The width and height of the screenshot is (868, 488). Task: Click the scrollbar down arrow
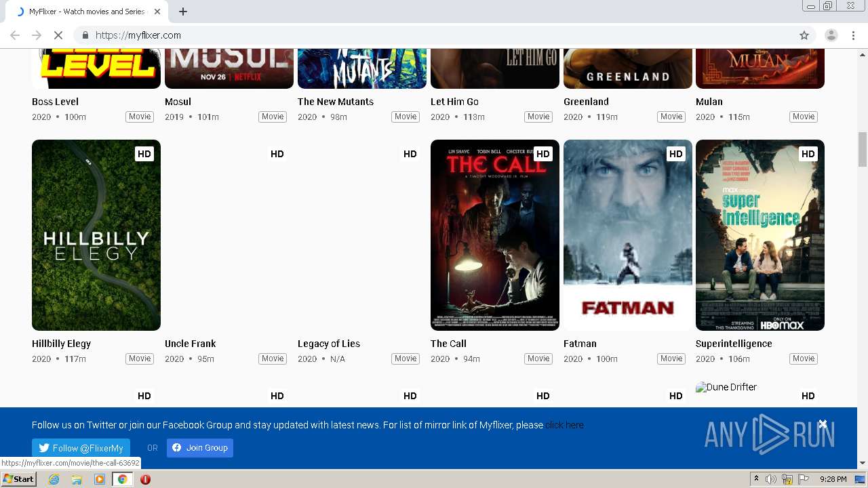coord(863,464)
